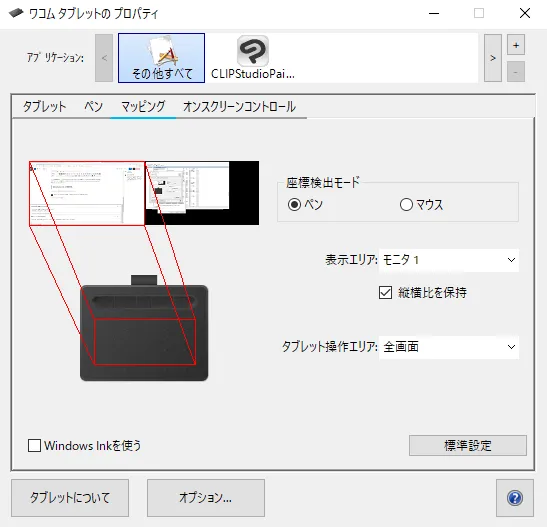This screenshot has height=527, width=547.
Task: Open タブレットについて information
Action: point(70,498)
